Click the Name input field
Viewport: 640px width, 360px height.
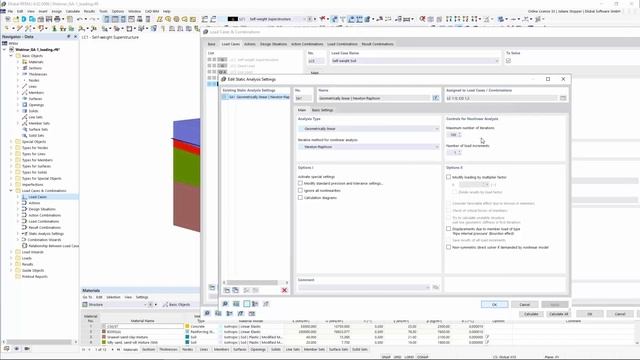(374, 98)
